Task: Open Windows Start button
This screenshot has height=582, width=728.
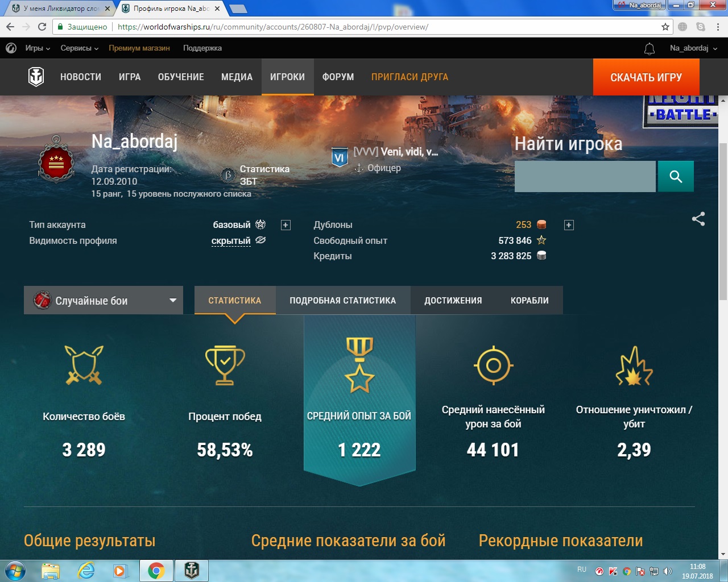Action: pos(15,571)
